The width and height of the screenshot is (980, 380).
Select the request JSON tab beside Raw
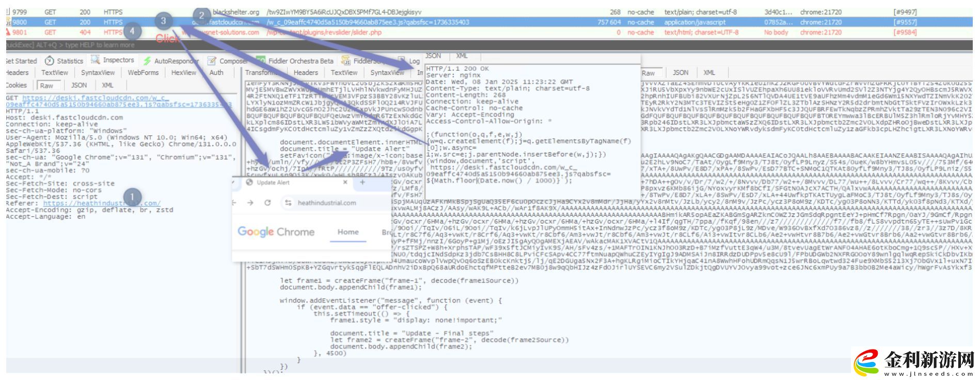pyautogui.click(x=79, y=85)
